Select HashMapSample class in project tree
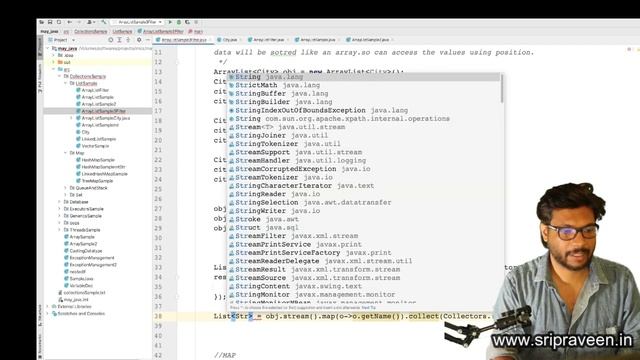640x360 pixels. point(96,160)
